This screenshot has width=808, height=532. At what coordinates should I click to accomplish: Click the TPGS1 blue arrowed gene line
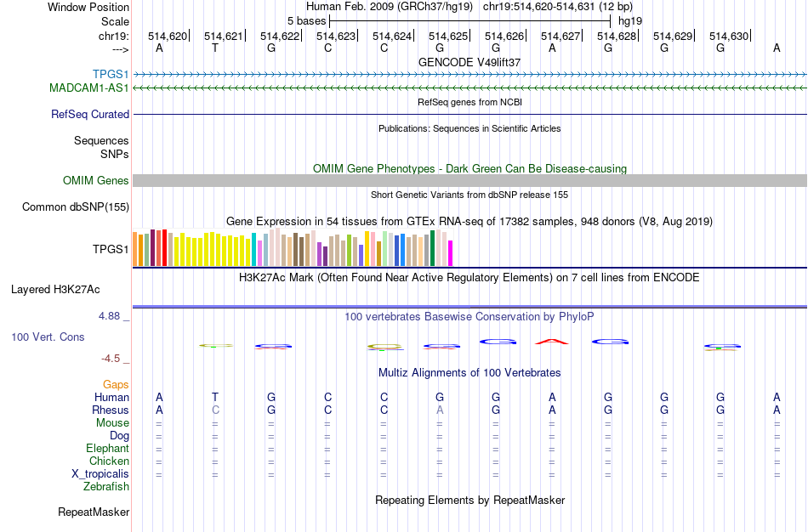click(x=470, y=75)
